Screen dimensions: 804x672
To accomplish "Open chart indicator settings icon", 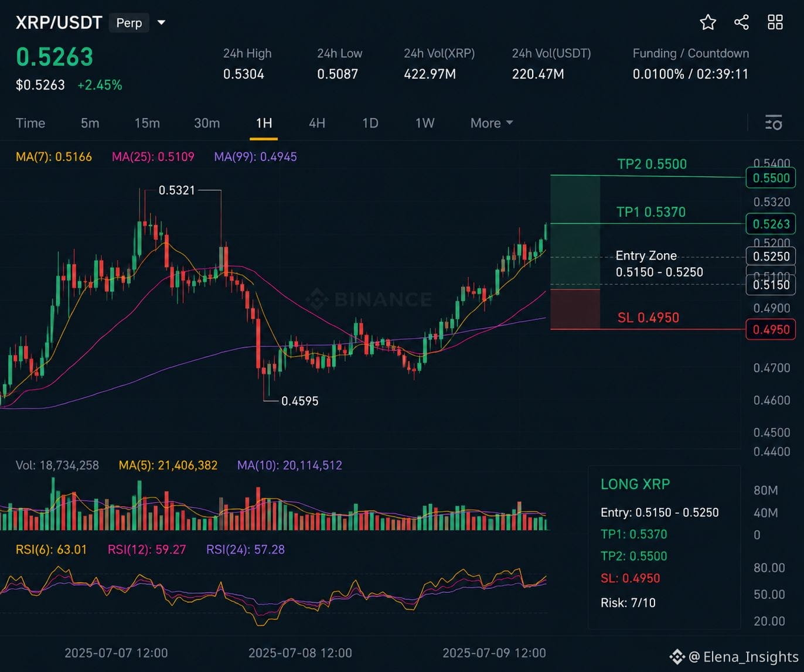I will [774, 122].
